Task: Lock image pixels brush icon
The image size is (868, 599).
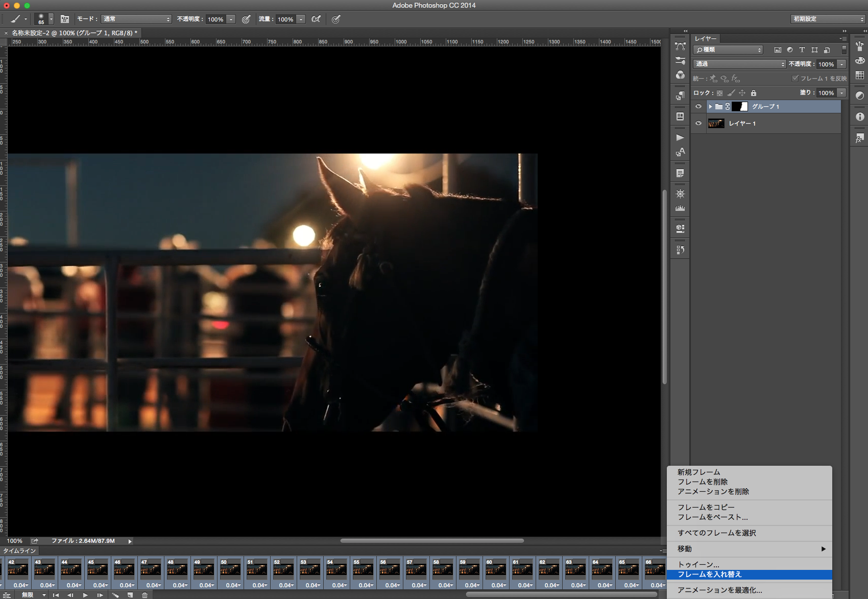Action: click(x=731, y=93)
